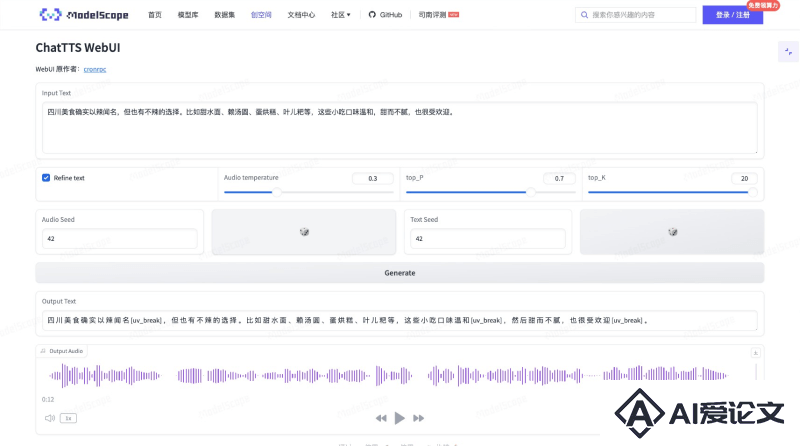The image size is (800, 446).
Task: Seek within the output audio waveform
Action: click(x=388, y=376)
